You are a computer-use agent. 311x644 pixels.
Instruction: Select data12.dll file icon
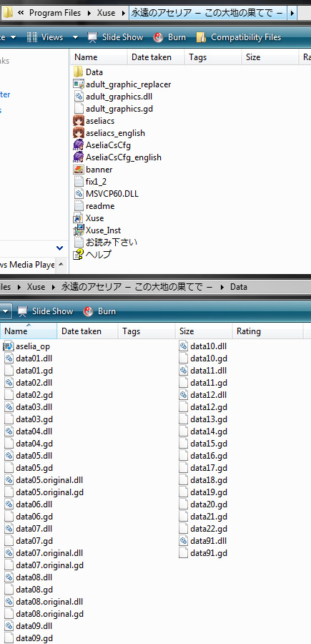(x=184, y=395)
